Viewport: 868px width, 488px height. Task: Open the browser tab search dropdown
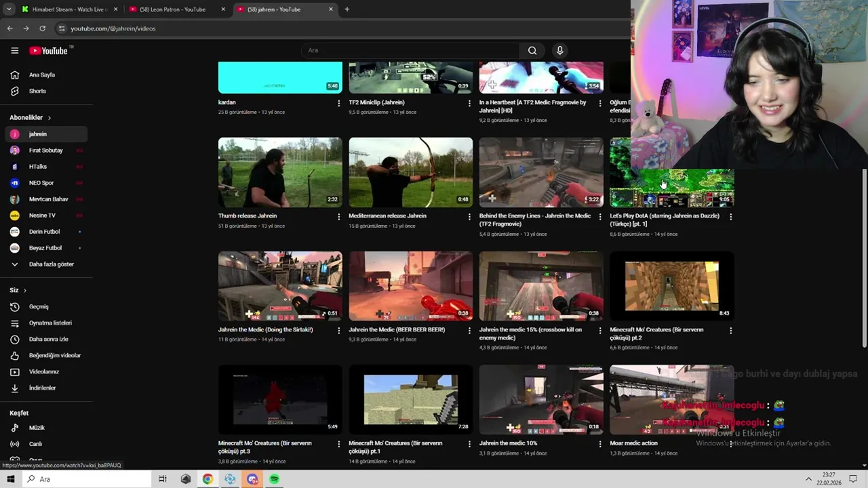tap(9, 9)
